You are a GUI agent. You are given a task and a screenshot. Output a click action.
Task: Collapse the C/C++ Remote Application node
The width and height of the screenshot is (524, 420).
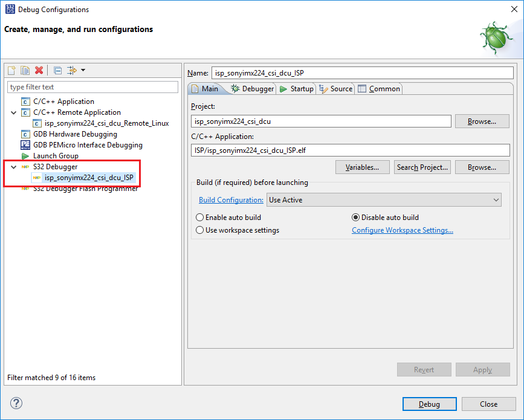tap(14, 112)
